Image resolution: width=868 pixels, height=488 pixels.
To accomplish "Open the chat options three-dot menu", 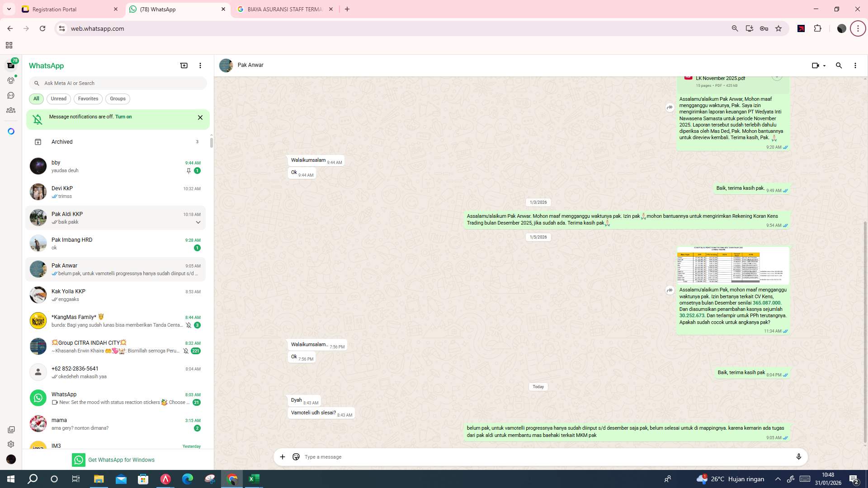I will click(x=855, y=65).
